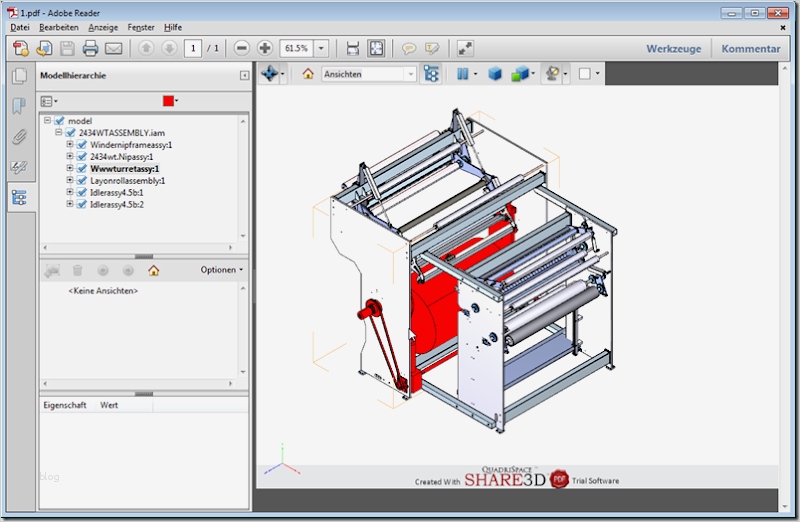Screen dimensions: 800x522
Task: Click the page number input field
Action: click(x=193, y=48)
